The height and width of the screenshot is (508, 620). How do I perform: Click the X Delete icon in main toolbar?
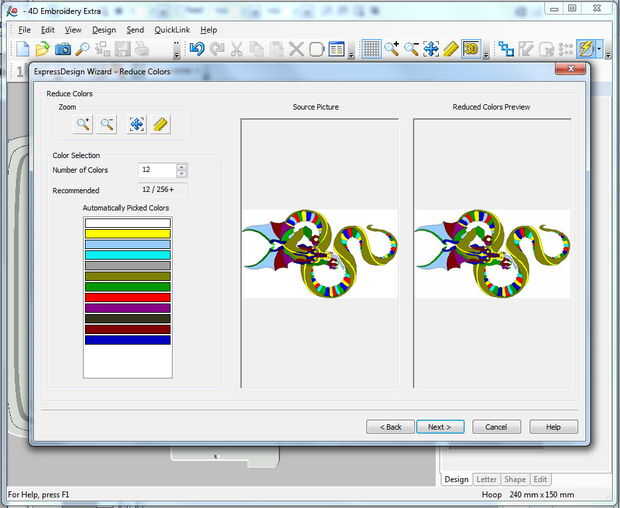point(296,49)
